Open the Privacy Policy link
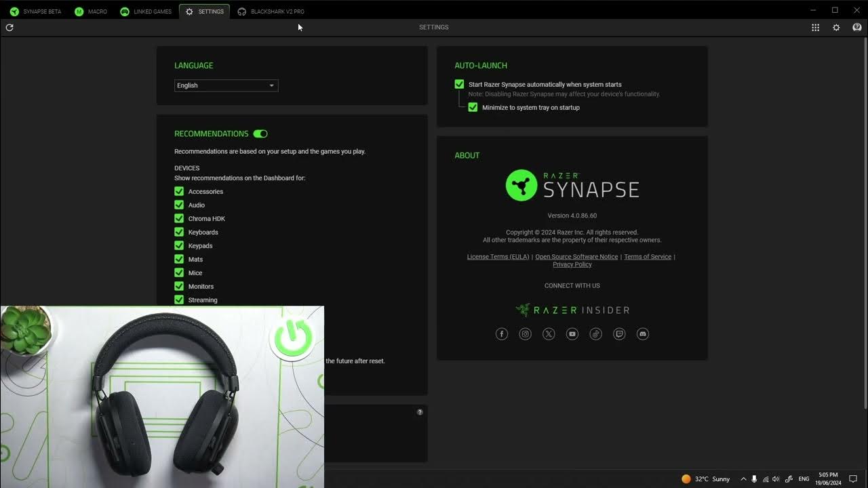 click(x=572, y=264)
